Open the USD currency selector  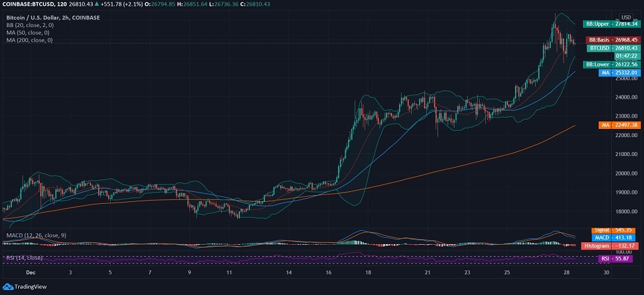pyautogui.click(x=626, y=17)
